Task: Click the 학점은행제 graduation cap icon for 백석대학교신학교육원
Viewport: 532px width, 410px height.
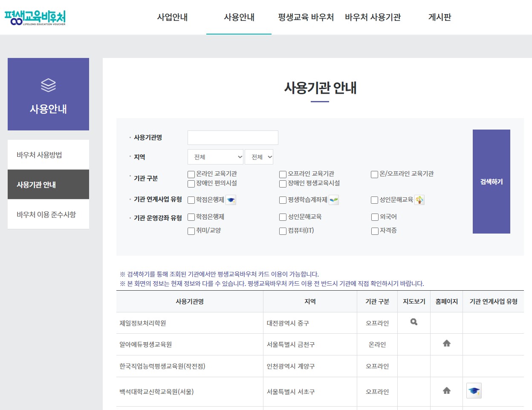Action: (x=474, y=391)
